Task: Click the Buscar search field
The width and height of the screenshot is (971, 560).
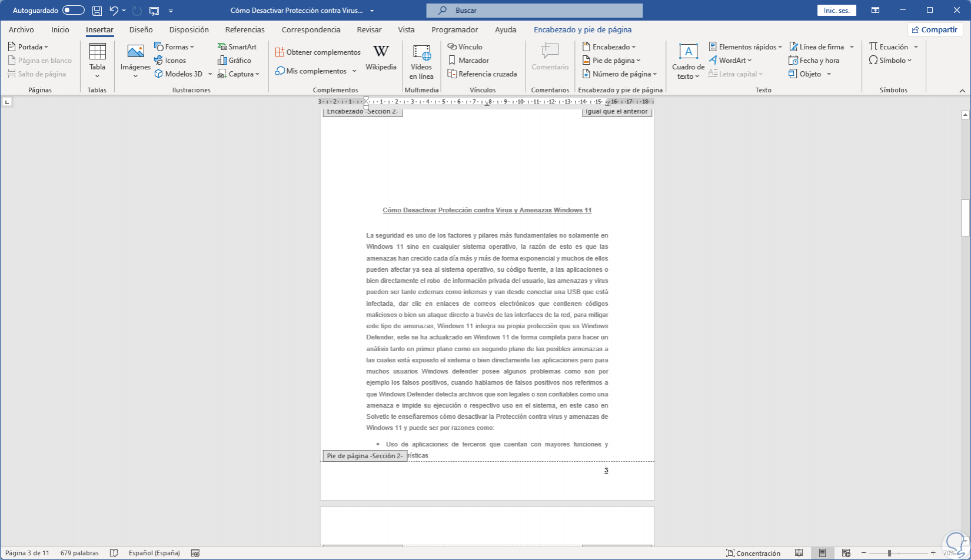Action: point(534,11)
